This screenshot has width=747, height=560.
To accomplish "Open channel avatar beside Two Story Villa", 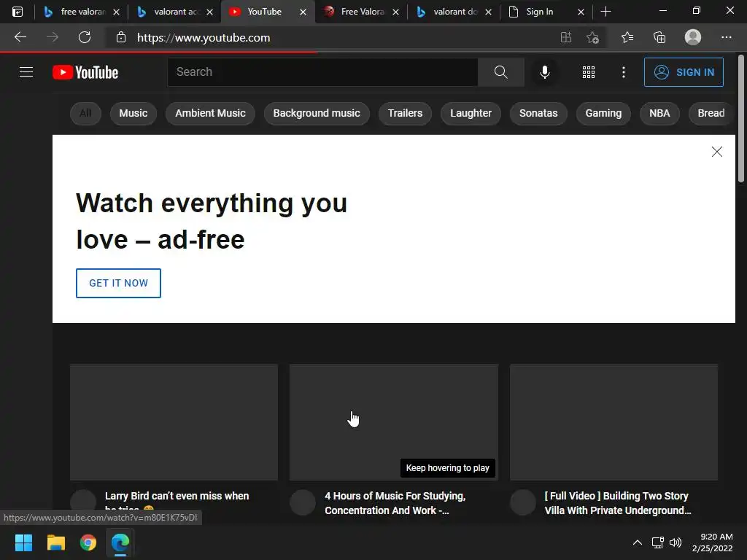I will pyautogui.click(x=523, y=503).
